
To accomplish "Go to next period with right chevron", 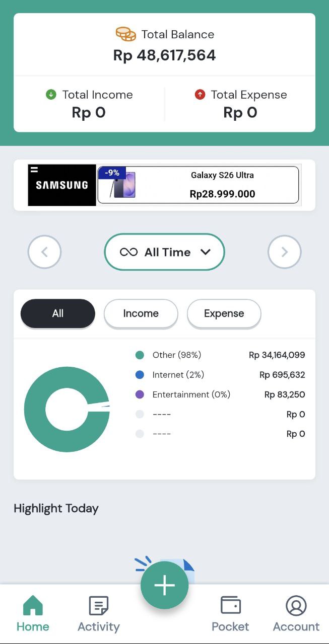I will point(284,252).
